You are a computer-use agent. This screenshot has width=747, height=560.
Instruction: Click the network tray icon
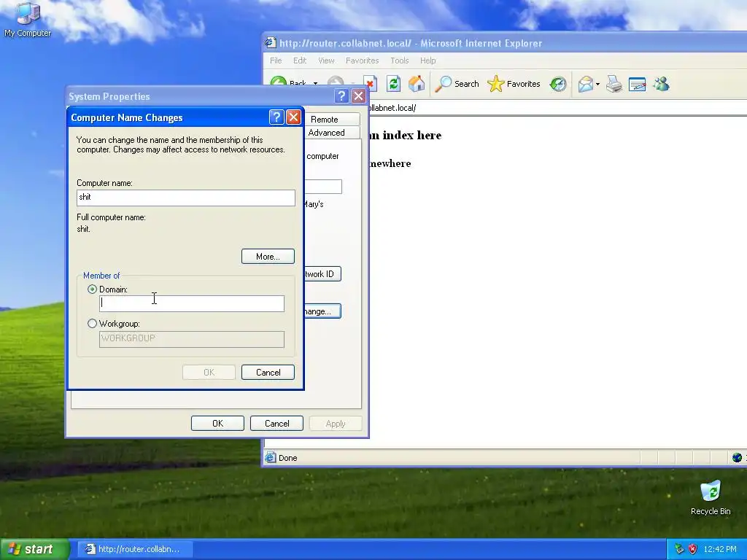click(x=679, y=549)
